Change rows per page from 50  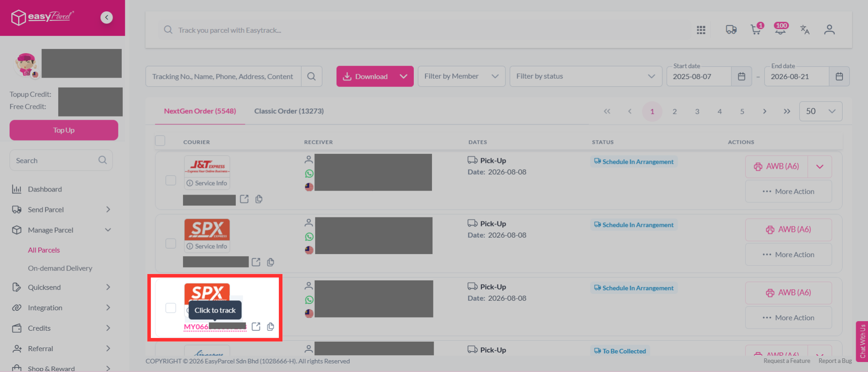coord(821,111)
